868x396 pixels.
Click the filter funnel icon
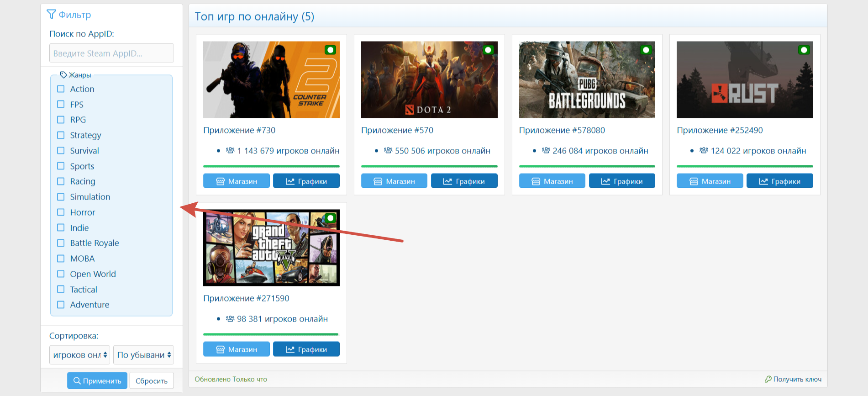click(x=51, y=15)
